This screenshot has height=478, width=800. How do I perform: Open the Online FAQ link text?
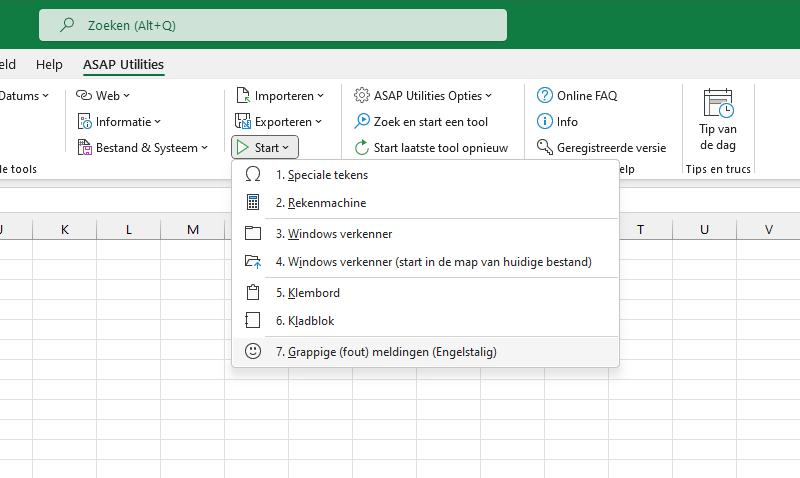point(587,95)
